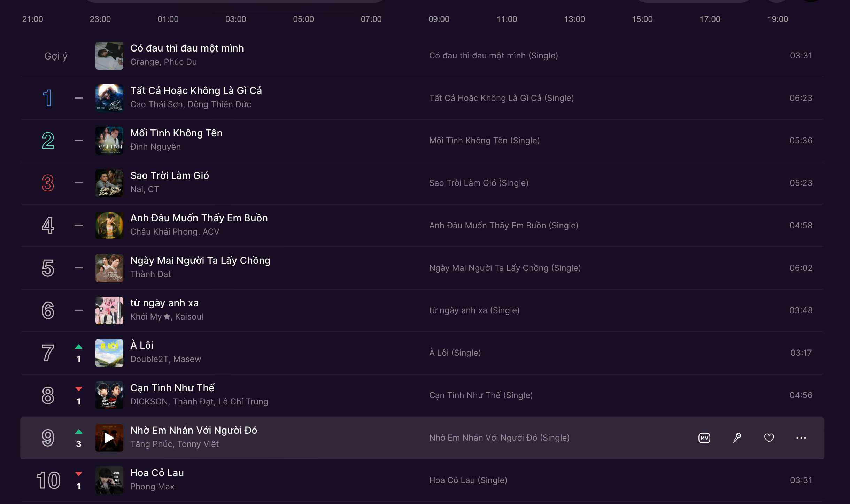The width and height of the screenshot is (850, 504).
Task: Select the 09:00 timeline marker
Action: tap(439, 19)
